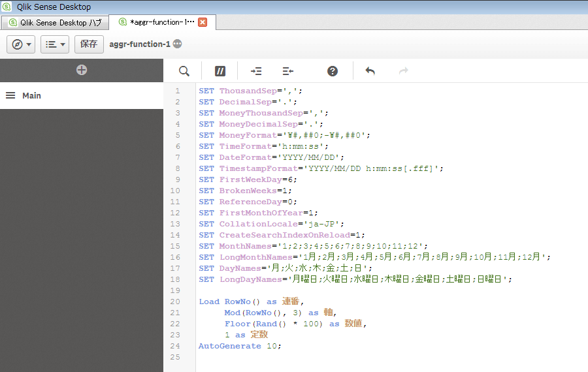Toggle comment on selected script lines
588x372 pixels.
point(220,71)
